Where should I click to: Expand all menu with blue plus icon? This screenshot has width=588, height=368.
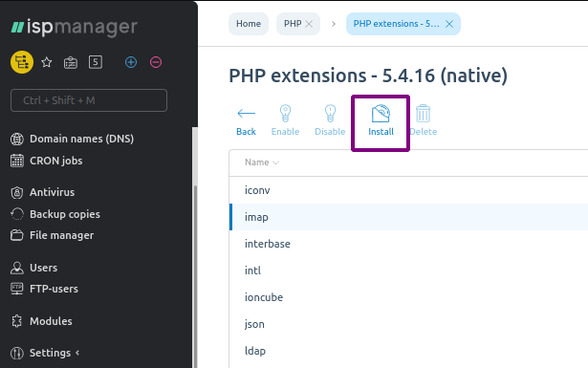pyautogui.click(x=131, y=62)
